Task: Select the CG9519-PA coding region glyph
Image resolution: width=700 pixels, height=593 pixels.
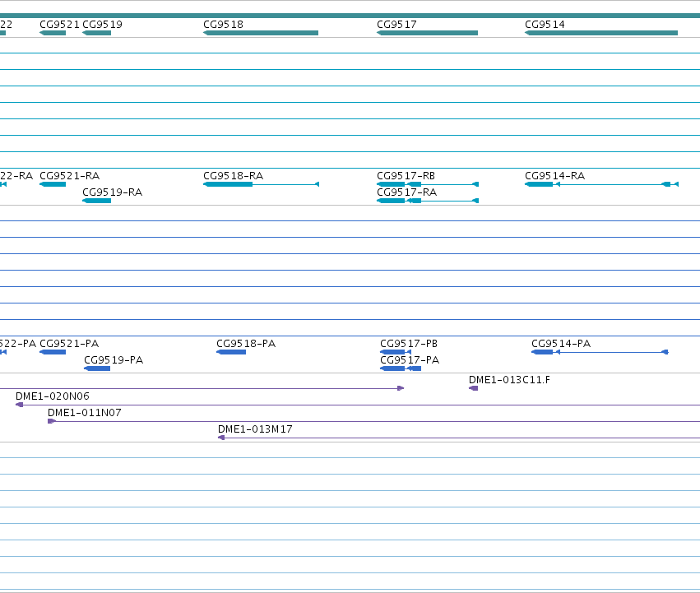Action: tap(97, 368)
